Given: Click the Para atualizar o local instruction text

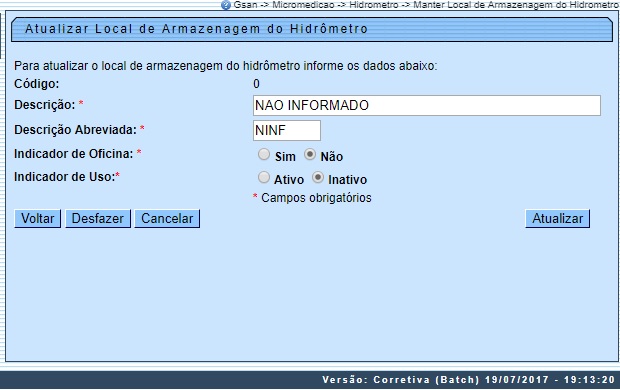Looking at the screenshot, I should pos(226,66).
